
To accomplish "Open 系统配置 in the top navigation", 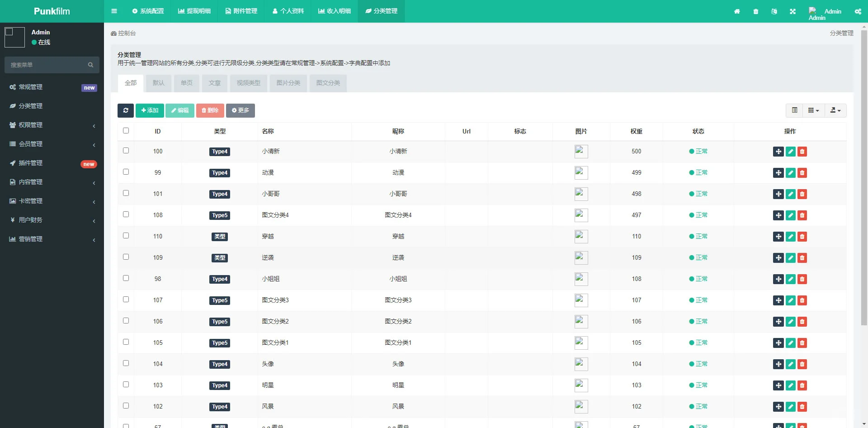I will [x=148, y=11].
